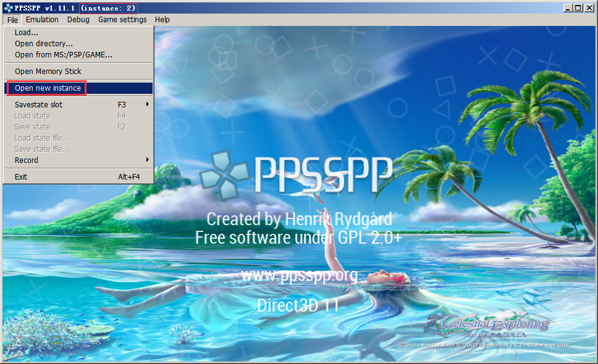This screenshot has height=364, width=598.
Task: Open the Game settings menu
Action: (122, 20)
